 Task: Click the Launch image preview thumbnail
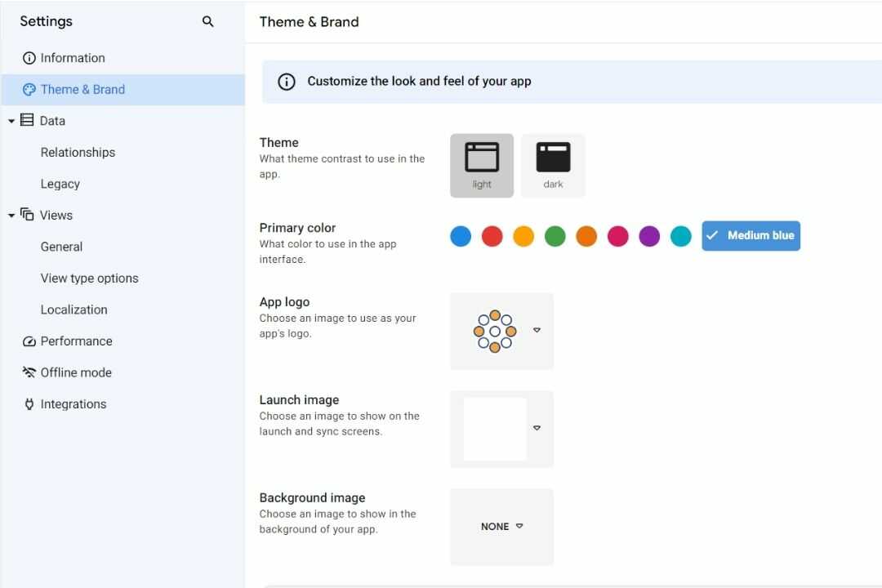pyautogui.click(x=495, y=429)
